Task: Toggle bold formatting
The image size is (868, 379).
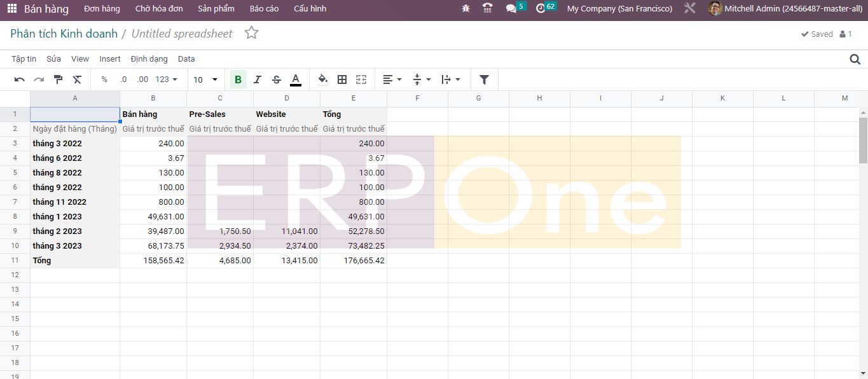Action: pyautogui.click(x=238, y=79)
